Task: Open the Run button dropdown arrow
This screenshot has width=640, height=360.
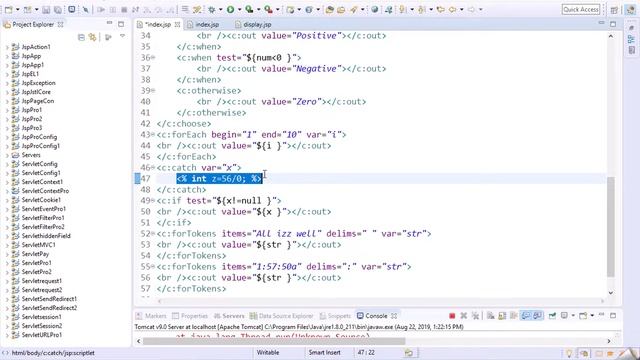Action: [240, 9]
